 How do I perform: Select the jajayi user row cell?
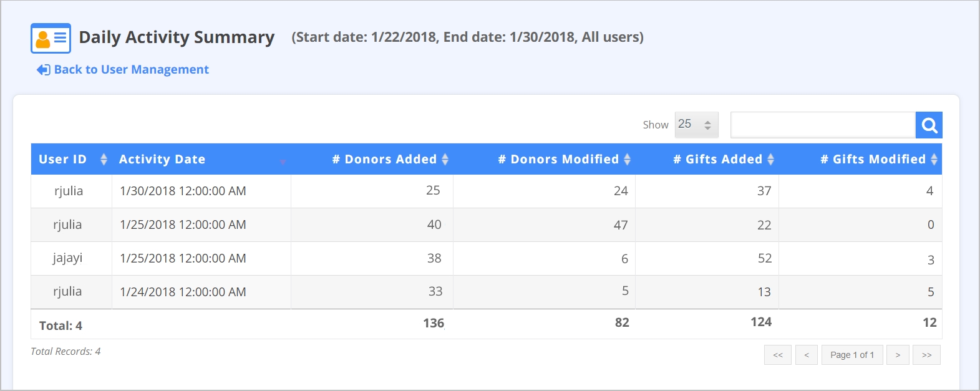[x=67, y=258]
